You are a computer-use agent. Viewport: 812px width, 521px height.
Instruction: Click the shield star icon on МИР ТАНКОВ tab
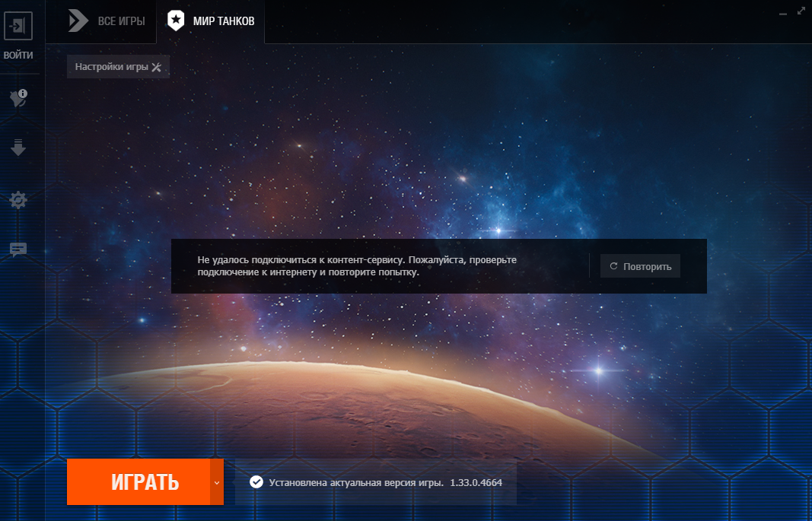coord(176,21)
